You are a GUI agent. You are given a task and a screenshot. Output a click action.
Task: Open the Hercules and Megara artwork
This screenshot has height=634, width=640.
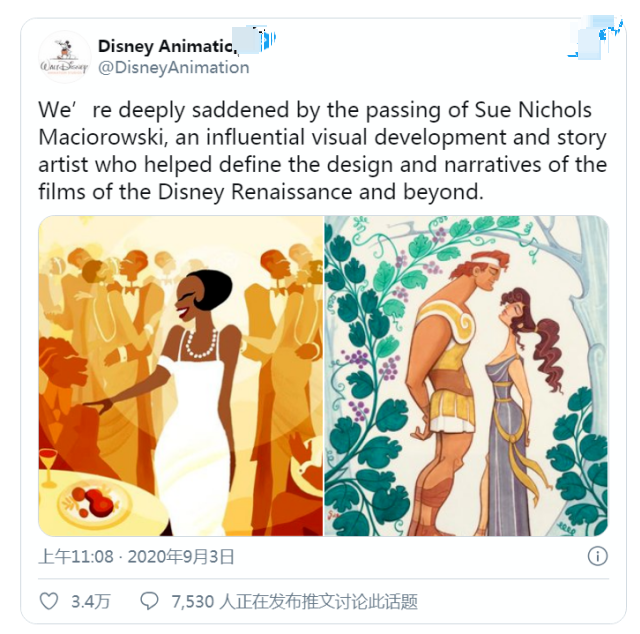point(466,376)
